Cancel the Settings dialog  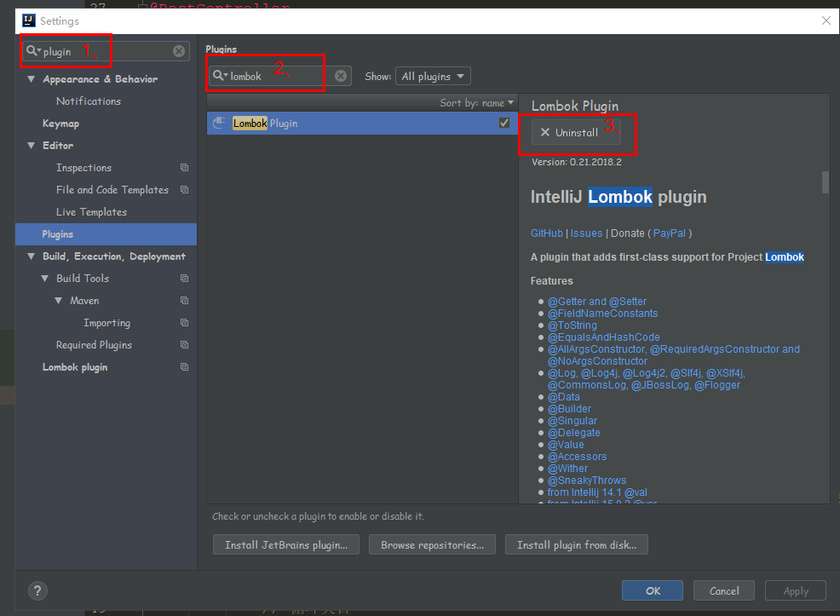[x=724, y=590]
